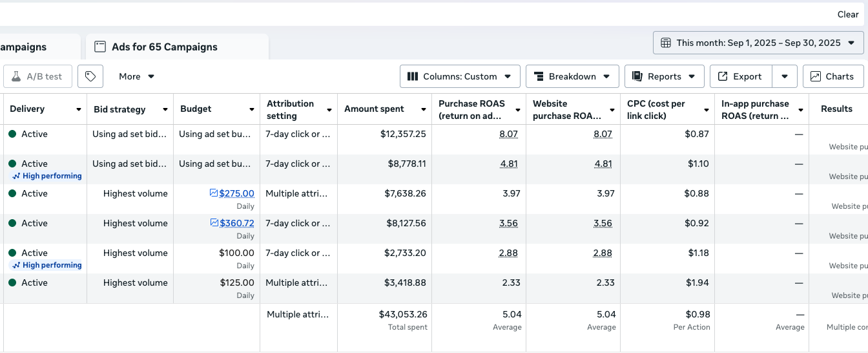Expand the Breakdown dropdown
The image size is (868, 353).
click(572, 76)
